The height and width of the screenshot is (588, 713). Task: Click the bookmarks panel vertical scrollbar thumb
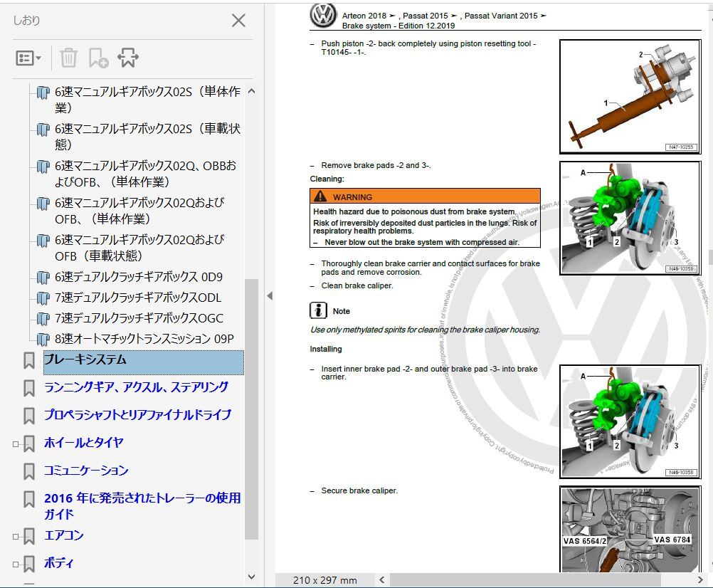tap(251, 409)
